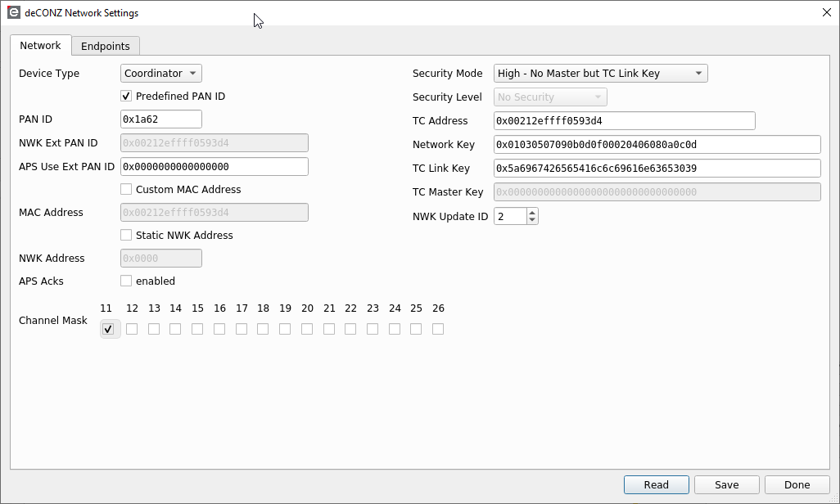Click the TC Link Key input field
Viewport: 840px width, 504px height.
[x=657, y=169]
